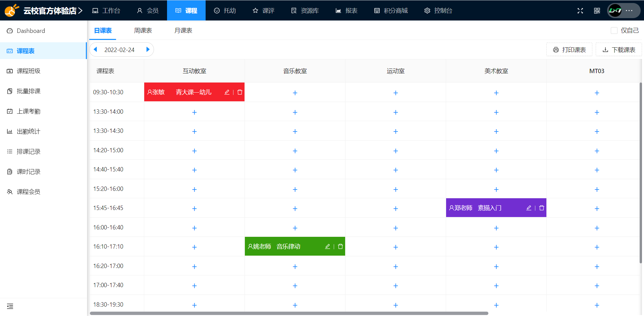Viewport: 644px width, 316px height.
Task: Open the apps grid icon
Action: pos(597,11)
